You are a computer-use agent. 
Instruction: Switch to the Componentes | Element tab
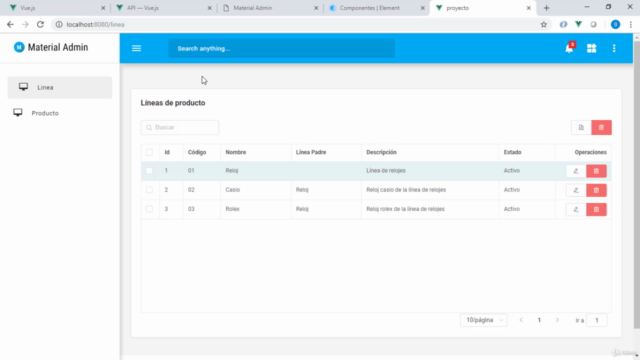[377, 8]
